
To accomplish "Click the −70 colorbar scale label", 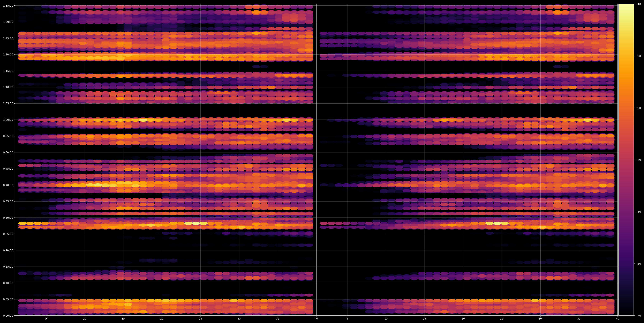I will pyautogui.click(x=638, y=315).
